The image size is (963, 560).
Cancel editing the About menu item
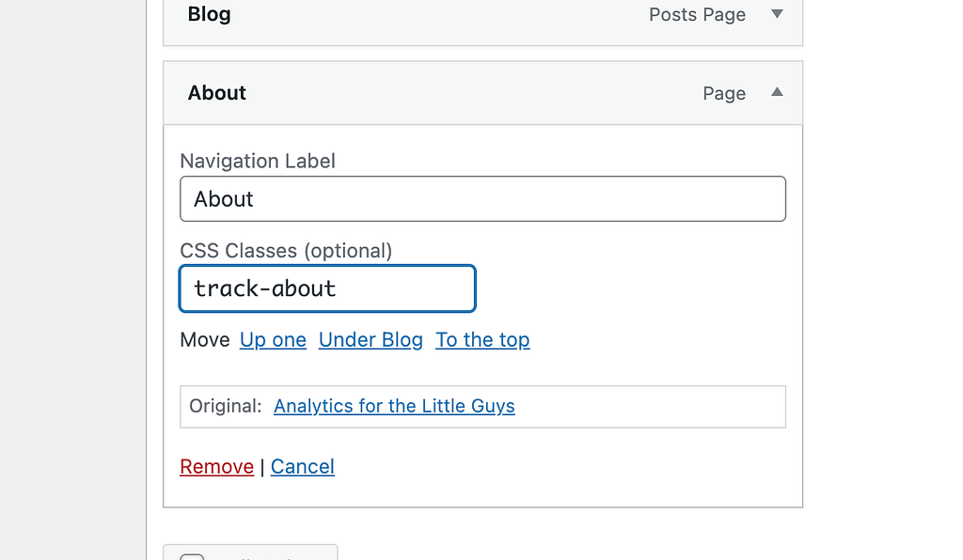point(302,466)
